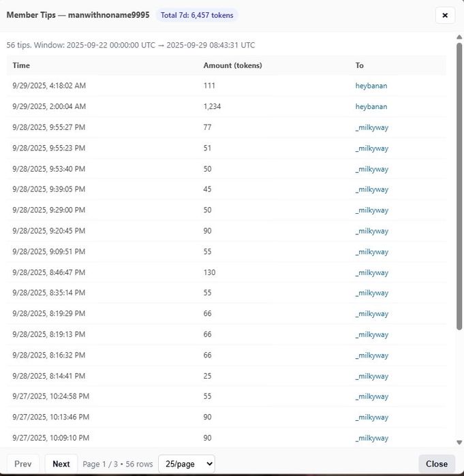Click the Amount (tokens) column header

click(x=232, y=65)
